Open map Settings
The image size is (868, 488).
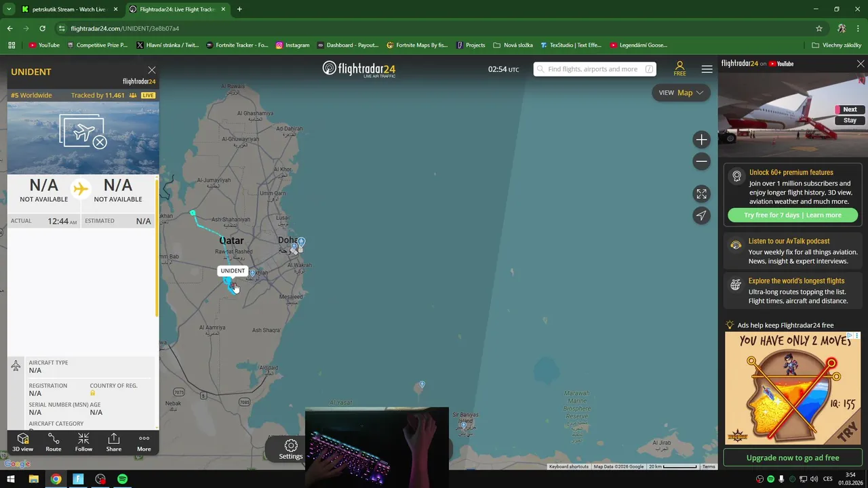tap(291, 449)
